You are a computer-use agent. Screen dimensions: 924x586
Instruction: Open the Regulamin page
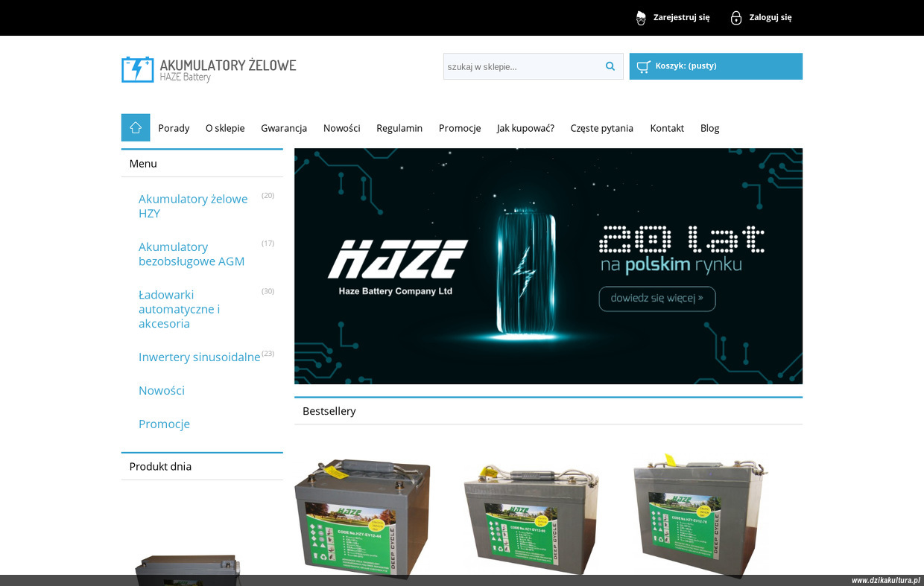399,128
